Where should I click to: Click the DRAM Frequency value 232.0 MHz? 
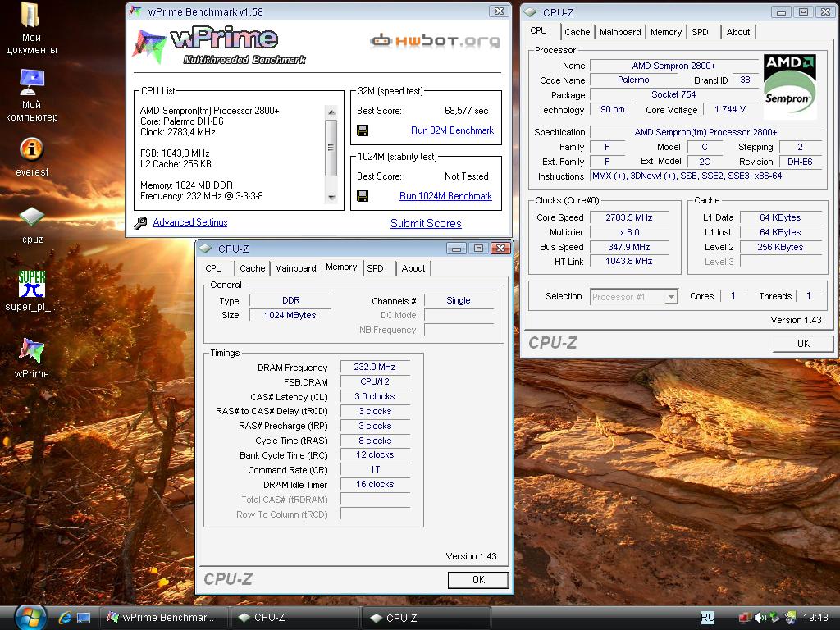coord(375,367)
